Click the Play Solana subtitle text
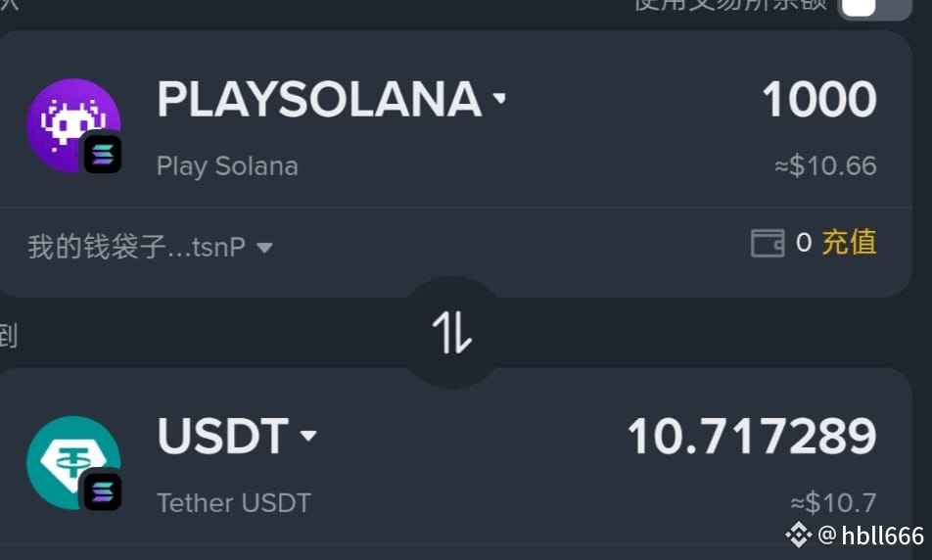 227,166
